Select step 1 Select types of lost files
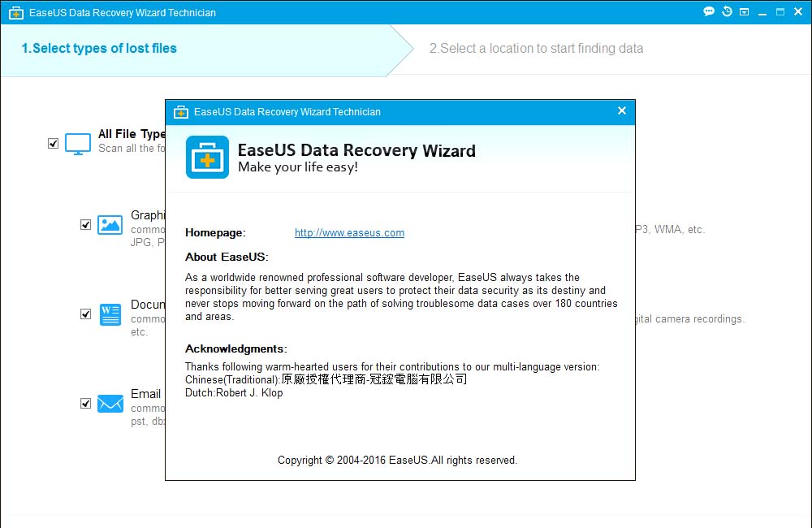The width and height of the screenshot is (812, 528). coord(99,49)
